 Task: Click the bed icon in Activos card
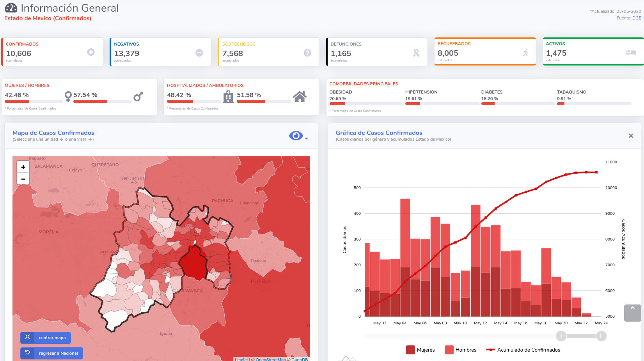(x=631, y=52)
